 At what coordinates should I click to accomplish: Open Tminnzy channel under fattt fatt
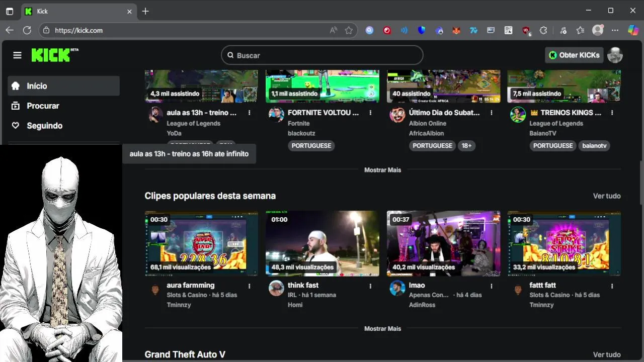tap(541, 305)
